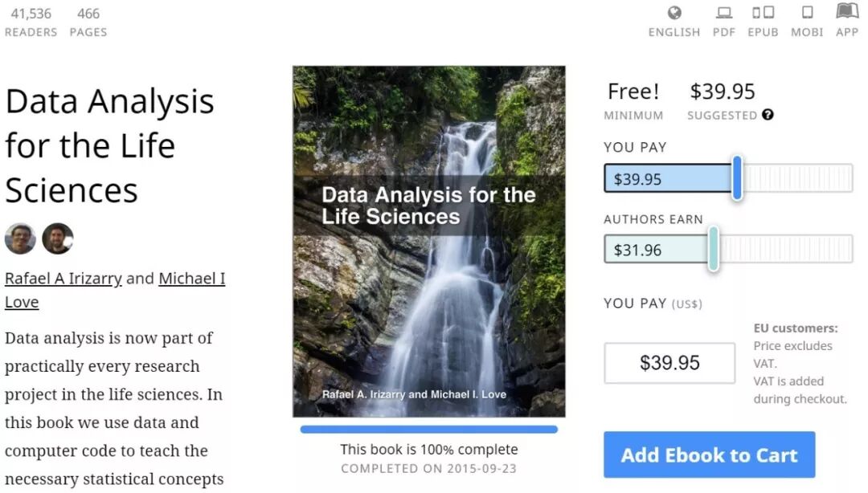
Task: Click the $39.95 suggested price
Action: click(x=722, y=92)
